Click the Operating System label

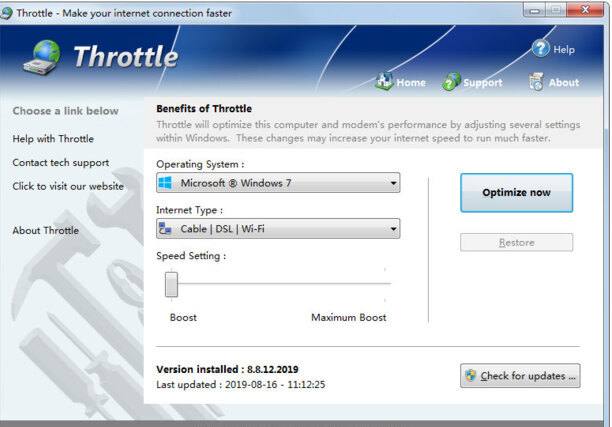pos(200,164)
